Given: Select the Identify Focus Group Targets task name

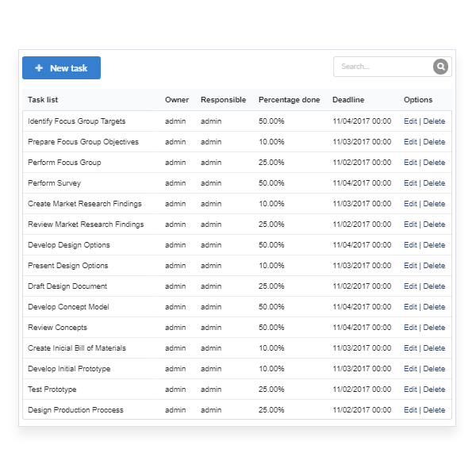Looking at the screenshot, I should [76, 121].
